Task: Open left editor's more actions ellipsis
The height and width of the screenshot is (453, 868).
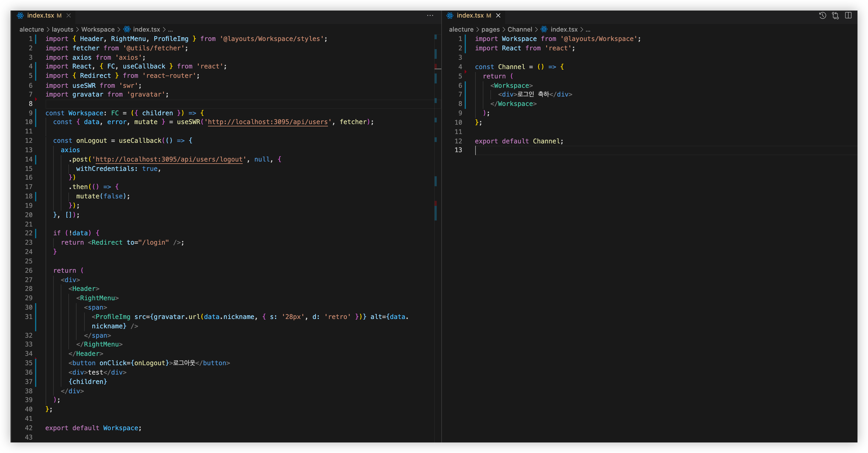Action: tap(430, 16)
